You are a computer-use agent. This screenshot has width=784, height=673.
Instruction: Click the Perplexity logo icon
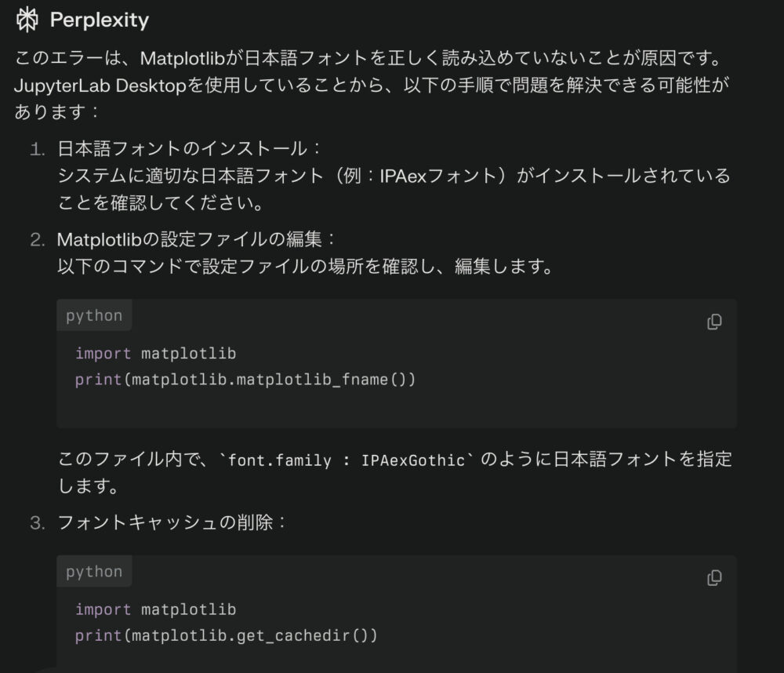click(x=27, y=20)
